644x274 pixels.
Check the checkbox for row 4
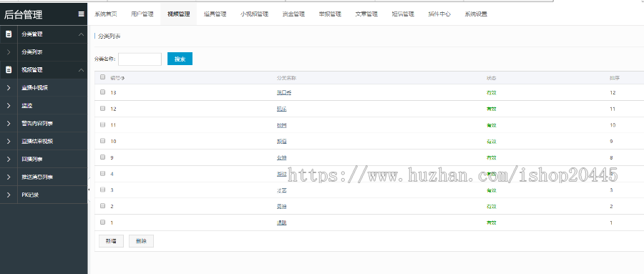point(102,173)
